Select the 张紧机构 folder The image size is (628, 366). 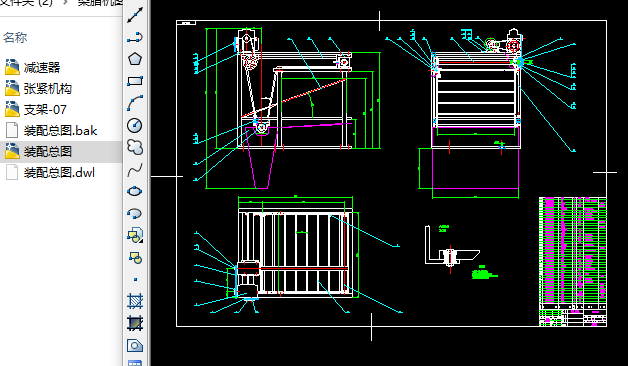coord(38,88)
